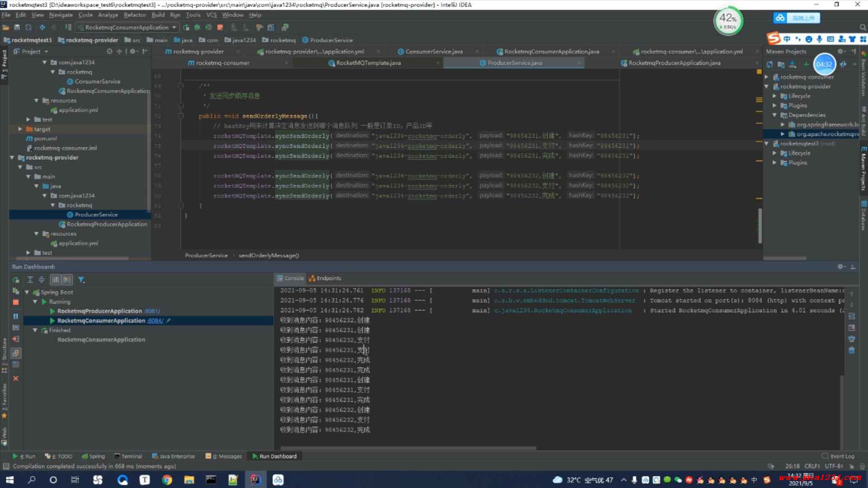The height and width of the screenshot is (488, 868).
Task: Click the Run Dashboard settings gear icon
Action: click(840, 267)
